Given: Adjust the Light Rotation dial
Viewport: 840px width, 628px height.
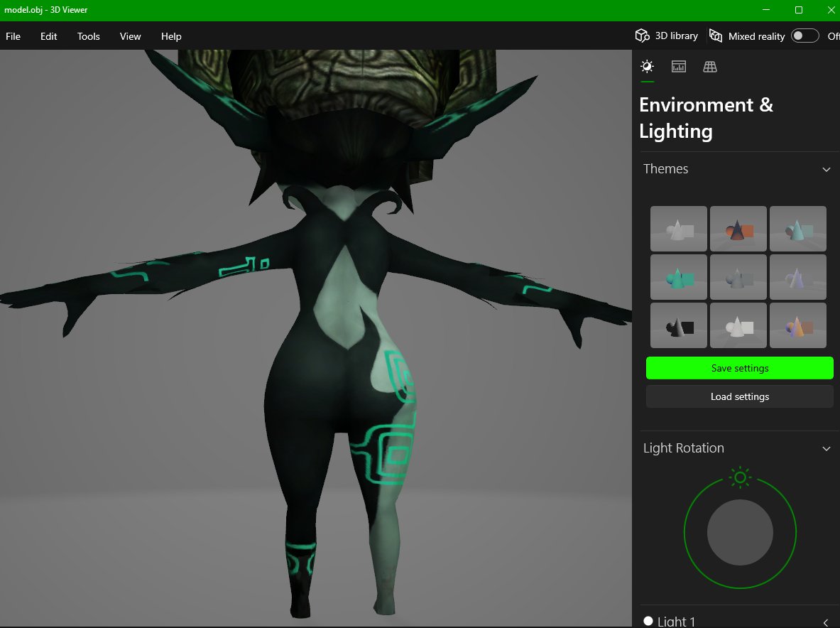Looking at the screenshot, I should [x=740, y=532].
